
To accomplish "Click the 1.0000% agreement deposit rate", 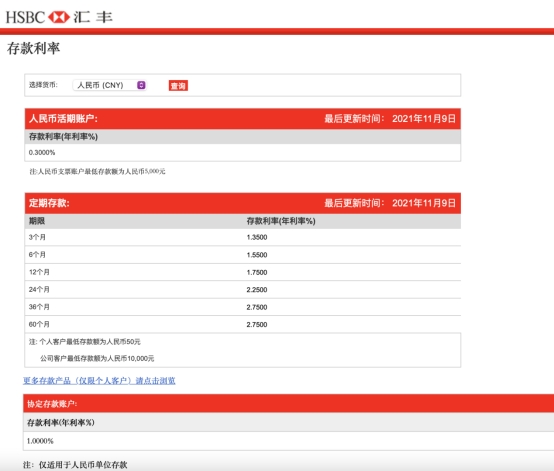I will (x=40, y=441).
